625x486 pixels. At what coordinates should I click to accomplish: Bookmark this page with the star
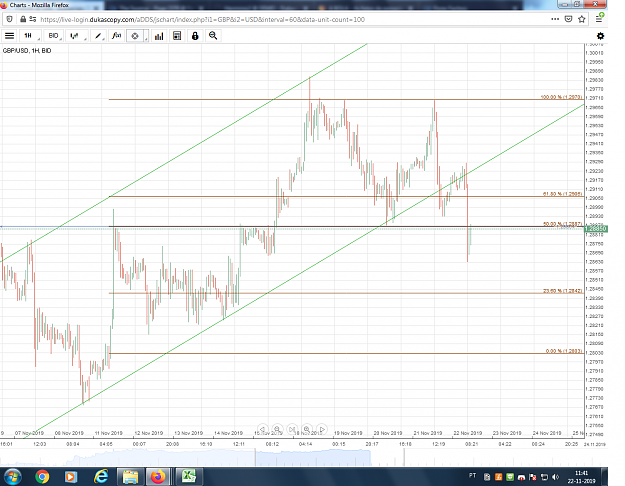582,19
